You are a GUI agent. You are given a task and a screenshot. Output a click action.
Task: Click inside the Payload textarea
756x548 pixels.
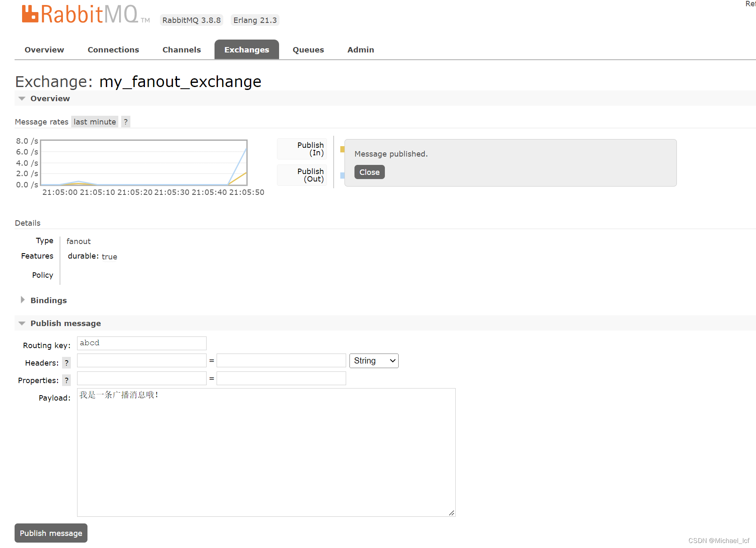[266, 452]
